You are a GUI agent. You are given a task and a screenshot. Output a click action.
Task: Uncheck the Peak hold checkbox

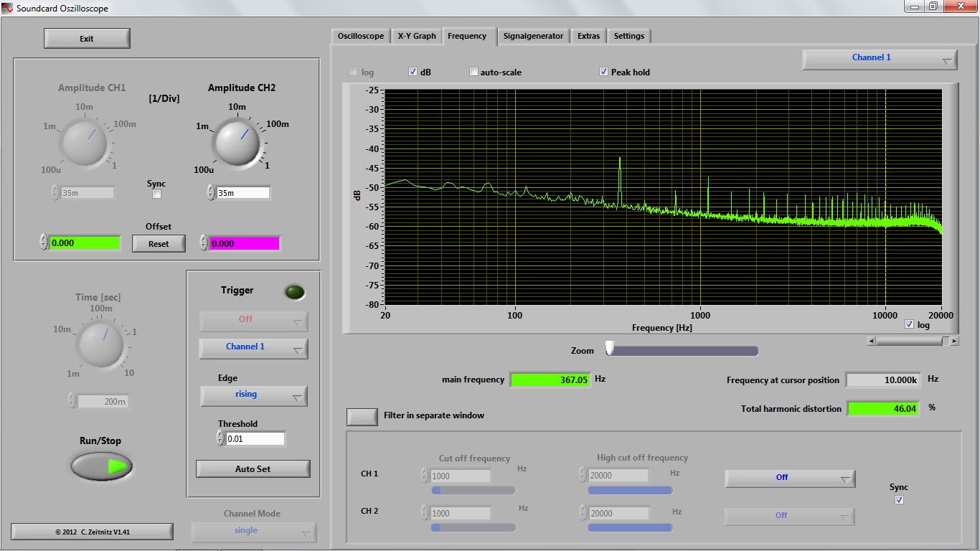click(x=604, y=72)
